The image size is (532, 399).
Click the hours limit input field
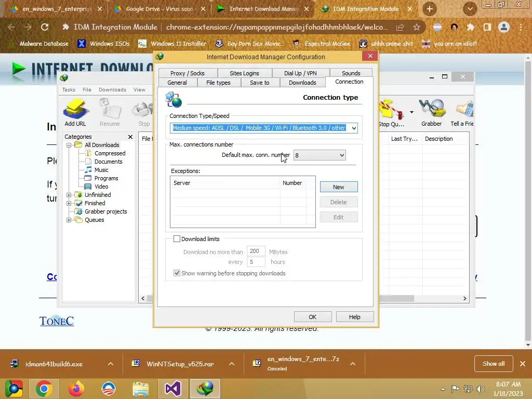coord(256,262)
